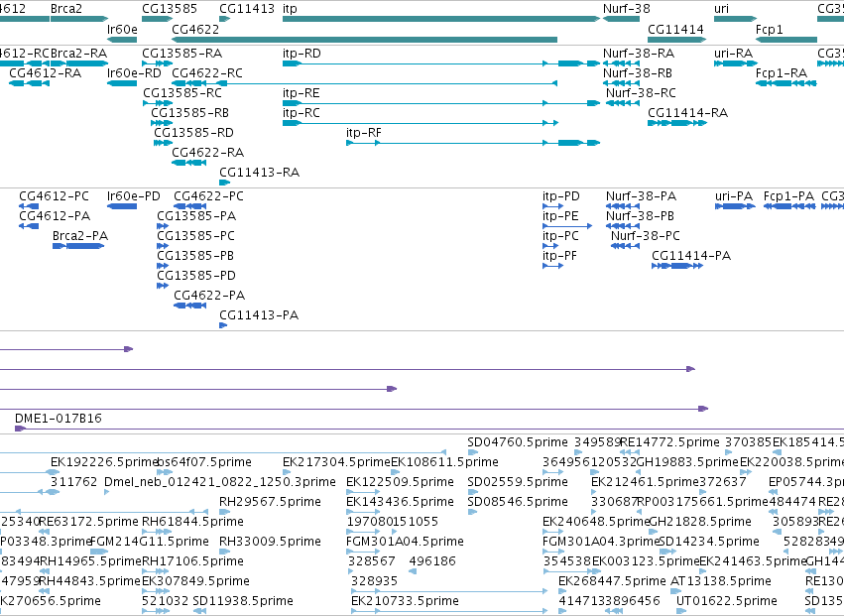Click the CG13585-RA transcript label
The width and height of the screenshot is (844, 616).
point(181,54)
